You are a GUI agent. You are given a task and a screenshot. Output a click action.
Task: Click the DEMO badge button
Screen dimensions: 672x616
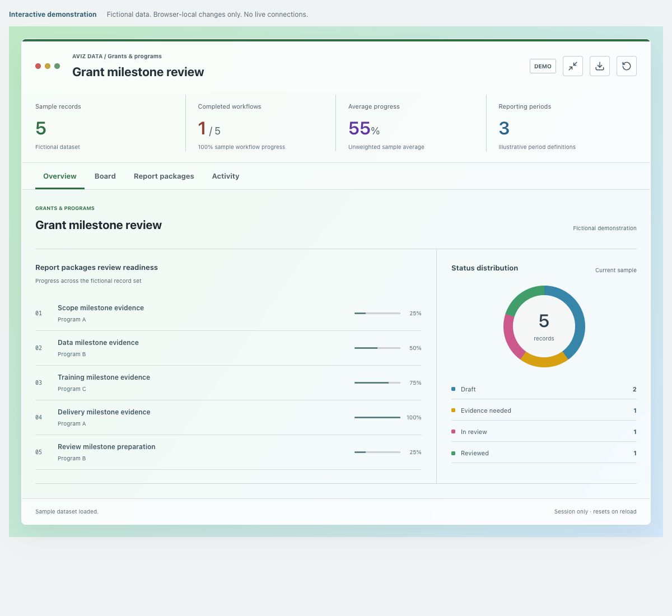543,66
